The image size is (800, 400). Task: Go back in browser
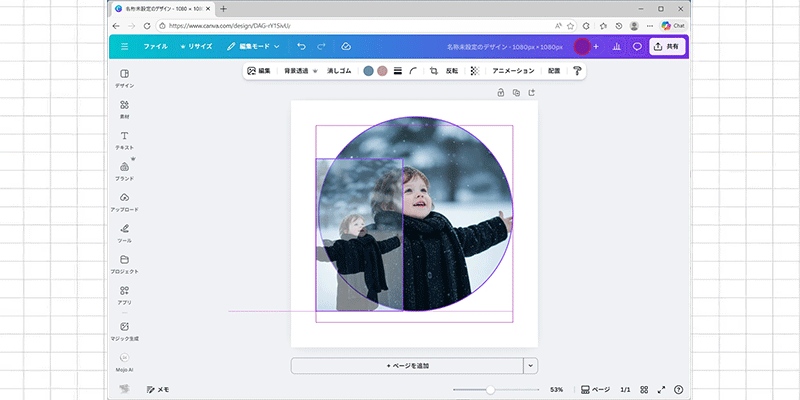tap(116, 26)
